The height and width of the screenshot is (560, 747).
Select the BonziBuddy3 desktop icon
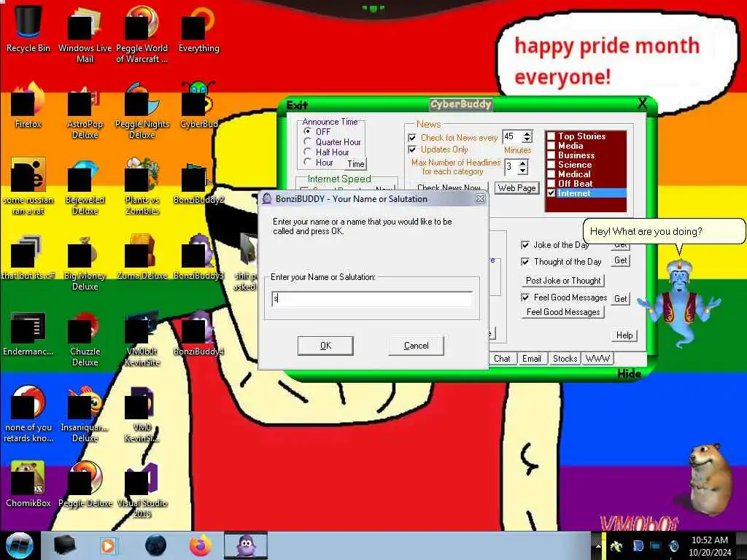coord(198,256)
